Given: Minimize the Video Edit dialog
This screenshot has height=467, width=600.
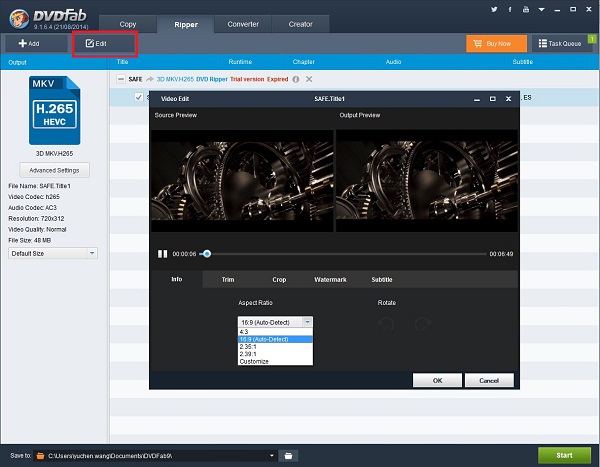Looking at the screenshot, I should tap(477, 99).
